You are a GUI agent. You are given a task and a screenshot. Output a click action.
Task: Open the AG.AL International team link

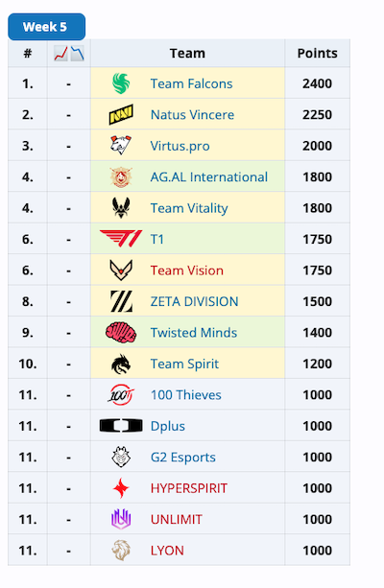pos(209,177)
